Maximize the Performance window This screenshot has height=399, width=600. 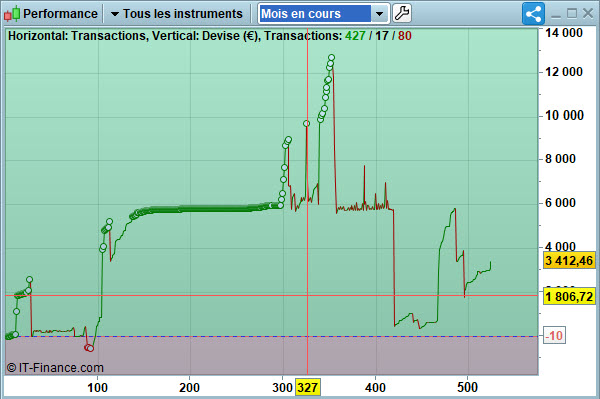(x=572, y=14)
